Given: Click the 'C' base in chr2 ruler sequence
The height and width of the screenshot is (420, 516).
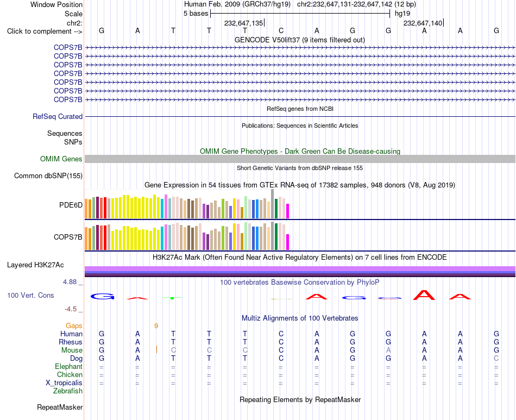Looking at the screenshot, I should (x=281, y=30).
